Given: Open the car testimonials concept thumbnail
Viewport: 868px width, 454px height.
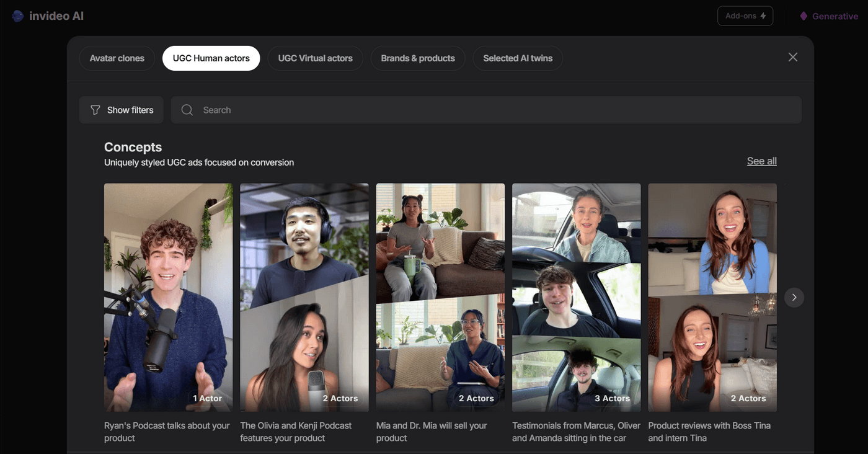Looking at the screenshot, I should 576,297.
